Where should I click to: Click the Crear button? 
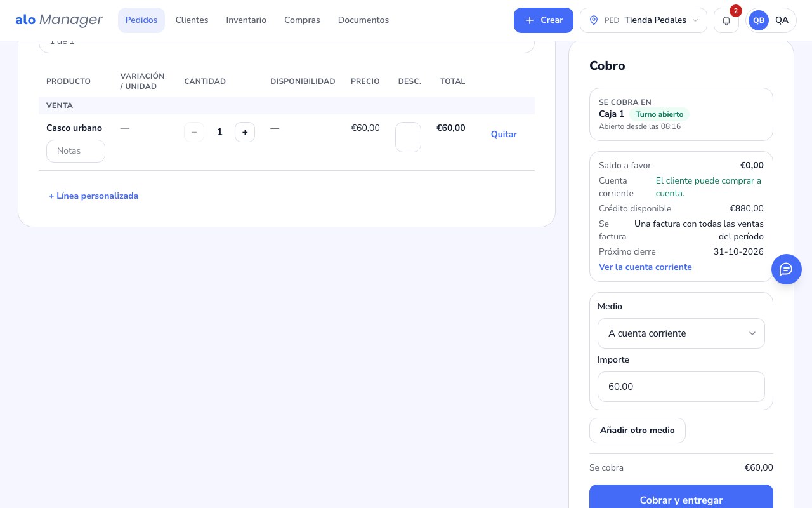point(544,20)
